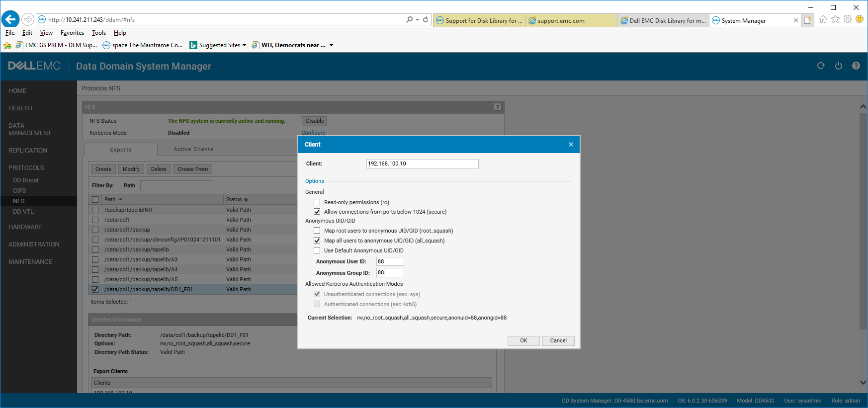Open the Suggested Sites dropdown
The height and width of the screenshot is (408, 868).
coord(244,45)
